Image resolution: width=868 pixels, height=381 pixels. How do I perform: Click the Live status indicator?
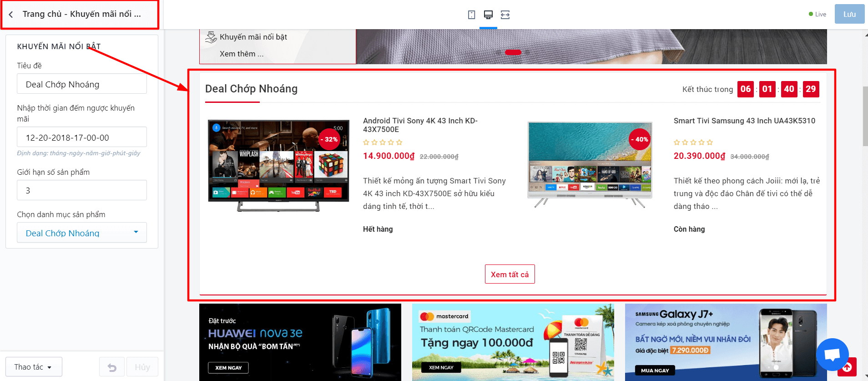coord(818,14)
